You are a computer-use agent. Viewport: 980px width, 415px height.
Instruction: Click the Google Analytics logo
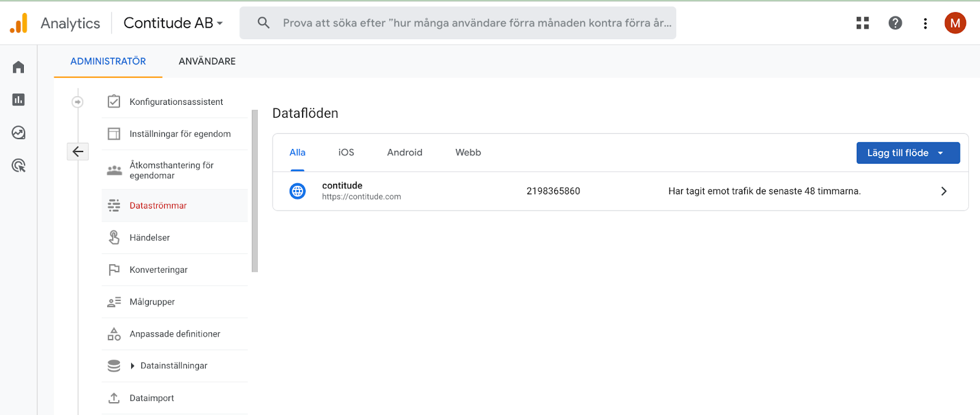coord(19,23)
